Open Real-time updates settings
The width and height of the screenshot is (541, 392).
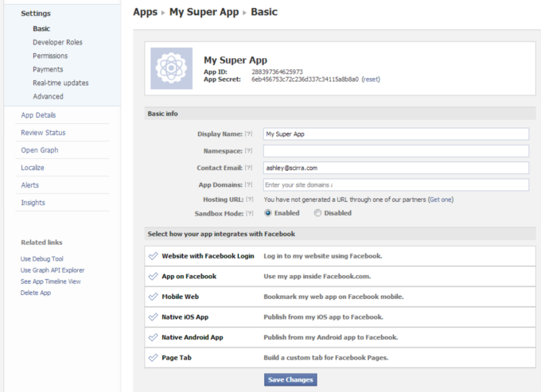[x=60, y=83]
